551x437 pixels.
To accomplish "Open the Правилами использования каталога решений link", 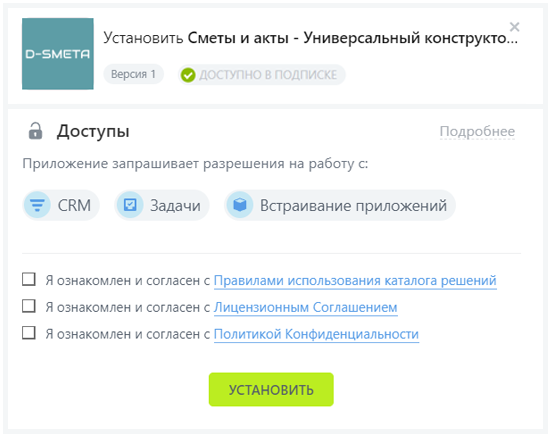I will [x=355, y=281].
